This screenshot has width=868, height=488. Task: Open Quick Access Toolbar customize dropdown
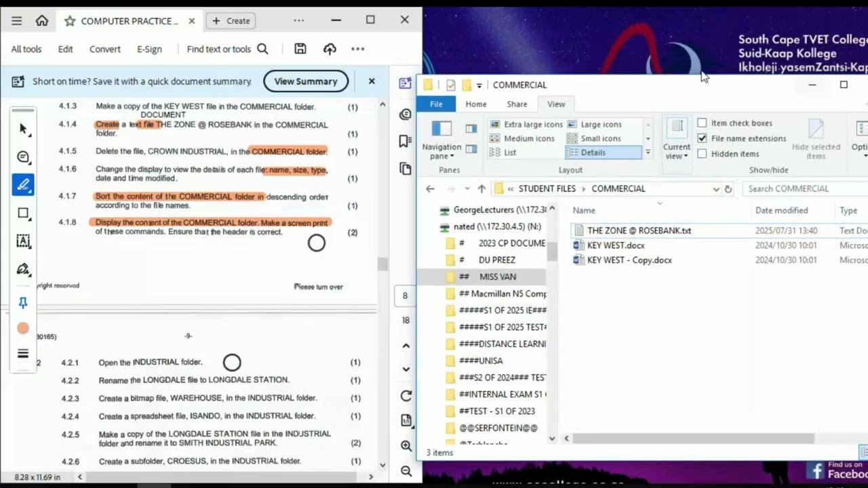pos(479,85)
